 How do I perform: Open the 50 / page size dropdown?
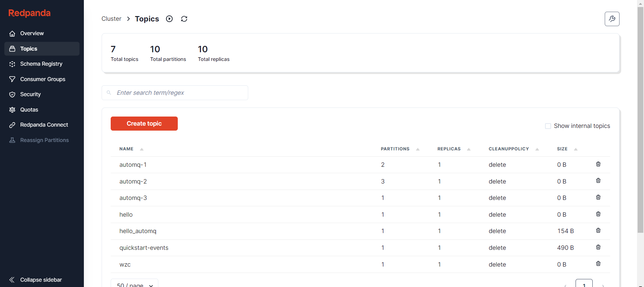135,283
